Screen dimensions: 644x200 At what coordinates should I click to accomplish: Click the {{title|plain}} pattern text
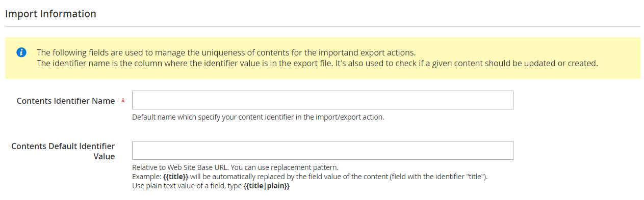(269, 186)
